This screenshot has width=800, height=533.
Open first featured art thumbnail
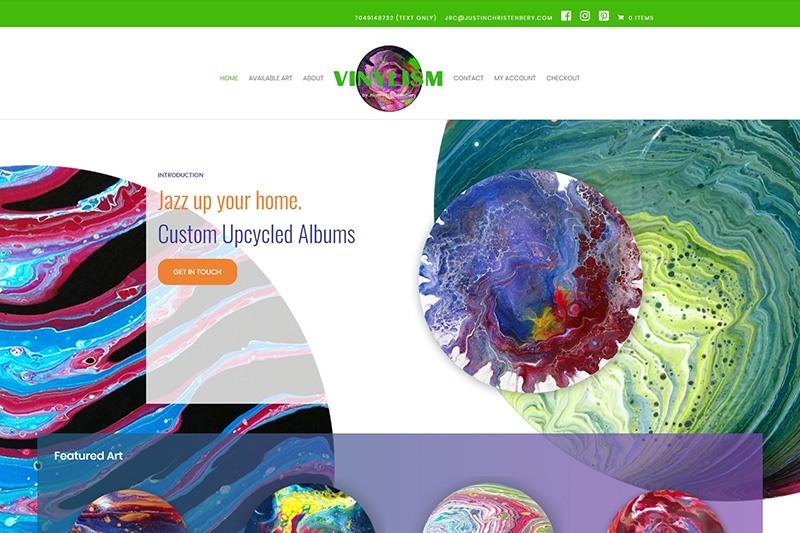pos(129,512)
